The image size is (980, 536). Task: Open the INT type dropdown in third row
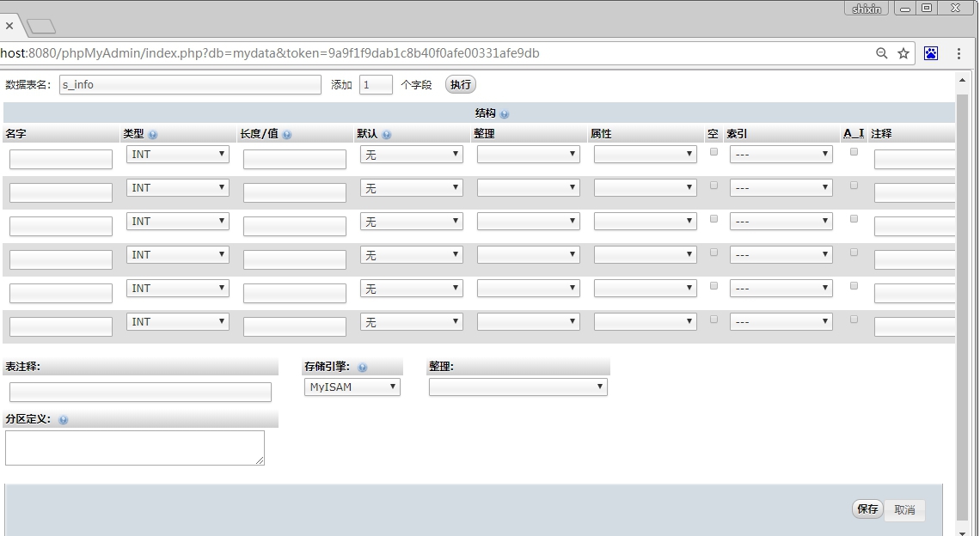177,221
